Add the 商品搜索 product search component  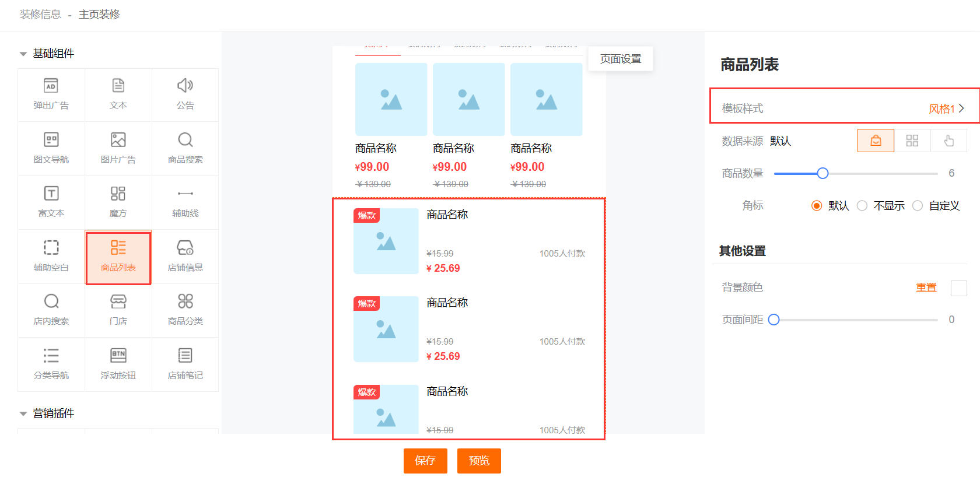(185, 149)
